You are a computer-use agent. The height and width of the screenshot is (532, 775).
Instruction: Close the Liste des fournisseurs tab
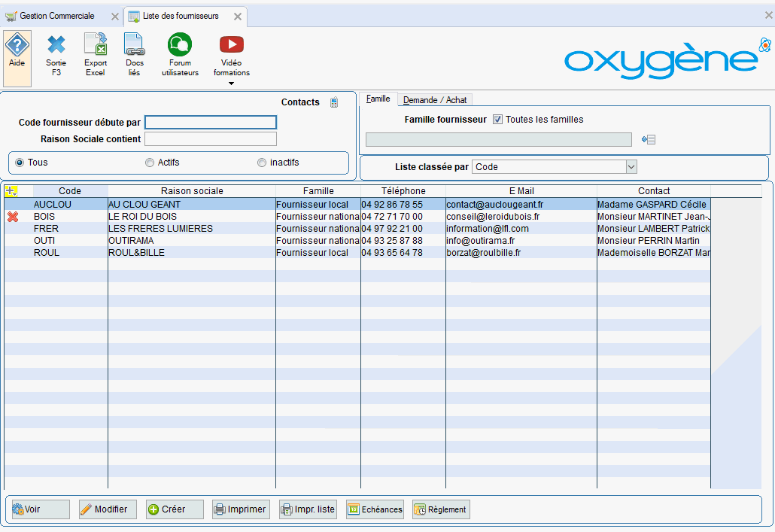(x=238, y=17)
